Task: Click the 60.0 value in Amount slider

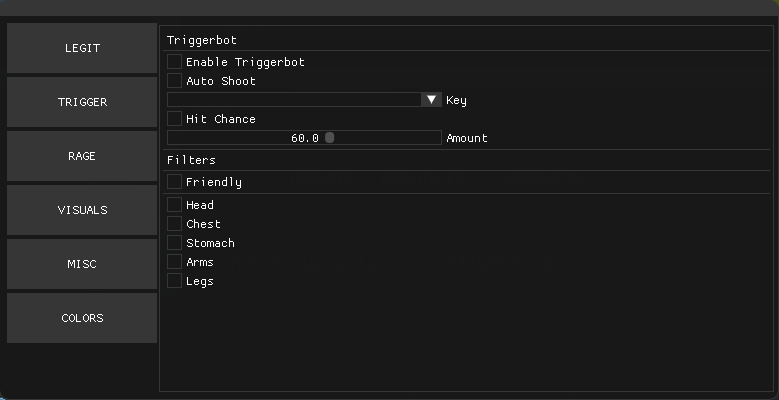Action: tap(304, 138)
